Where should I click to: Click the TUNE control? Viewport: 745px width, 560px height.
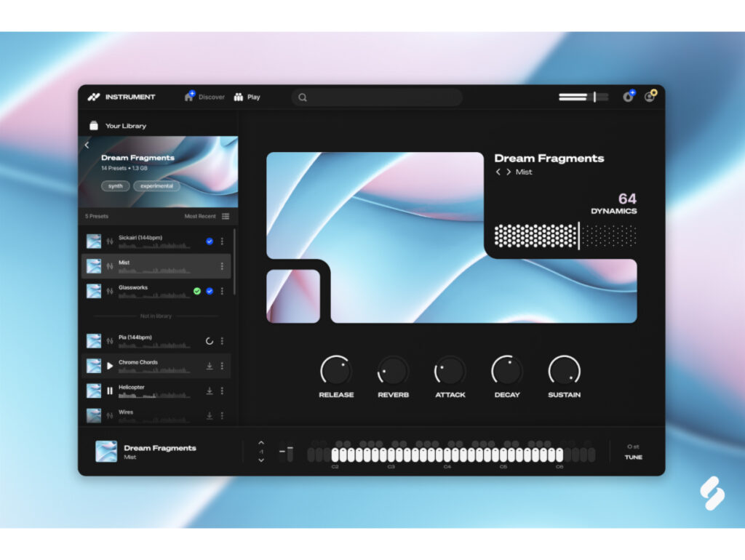[634, 452]
